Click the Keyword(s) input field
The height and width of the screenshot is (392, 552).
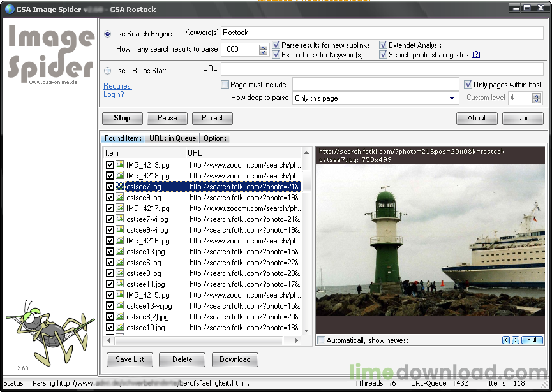pos(380,33)
